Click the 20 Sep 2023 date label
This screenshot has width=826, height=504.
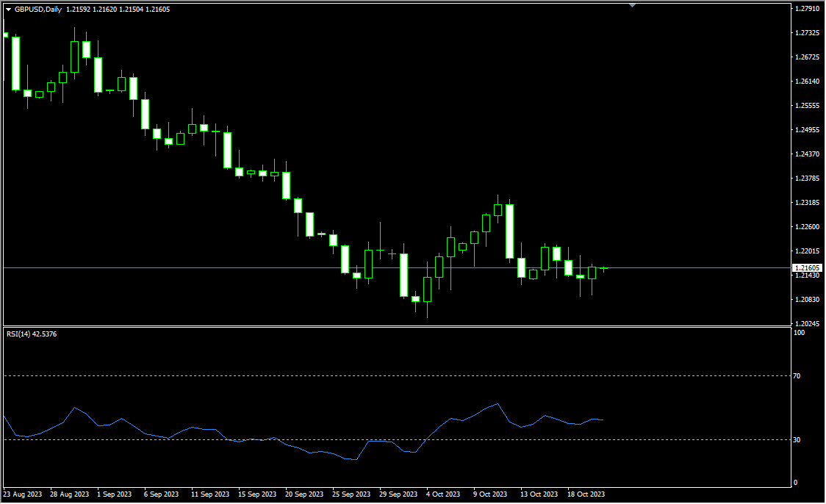pos(304,494)
